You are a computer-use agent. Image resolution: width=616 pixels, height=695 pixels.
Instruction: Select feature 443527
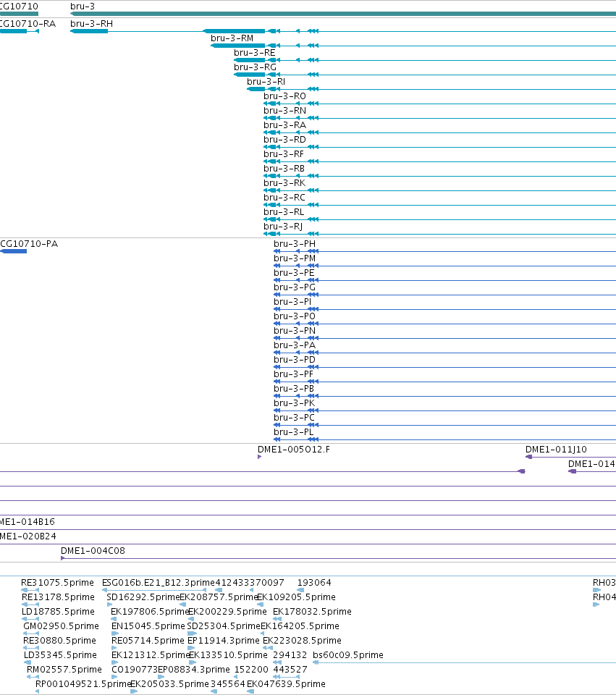coord(290,670)
